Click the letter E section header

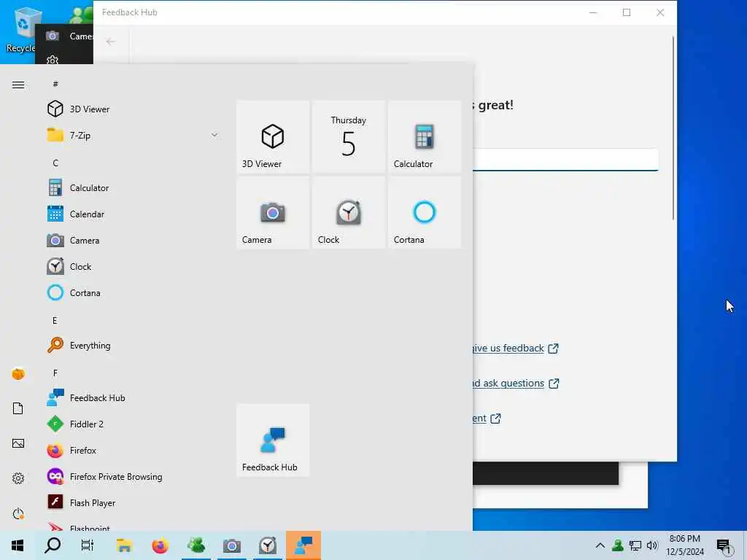55,321
